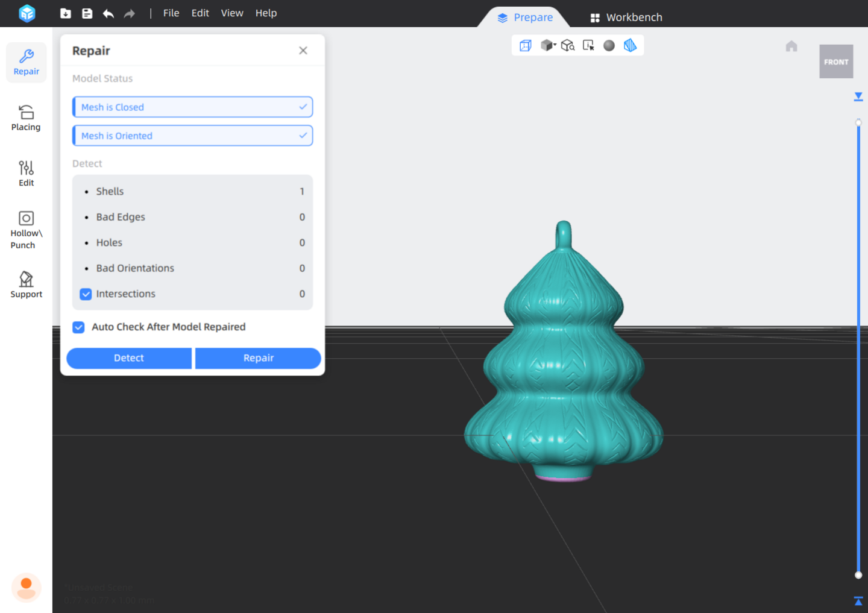Disable Auto Check After Model Repaired
Viewport: 868px width, 613px height.
[79, 327]
